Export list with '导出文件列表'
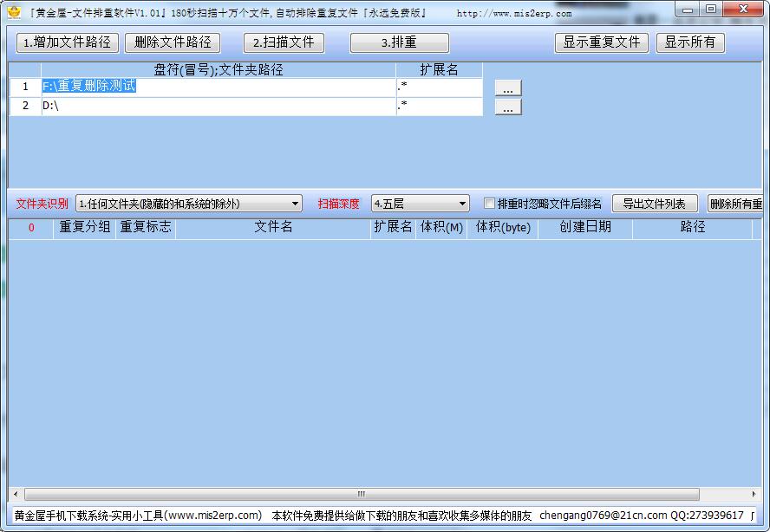 tap(654, 204)
